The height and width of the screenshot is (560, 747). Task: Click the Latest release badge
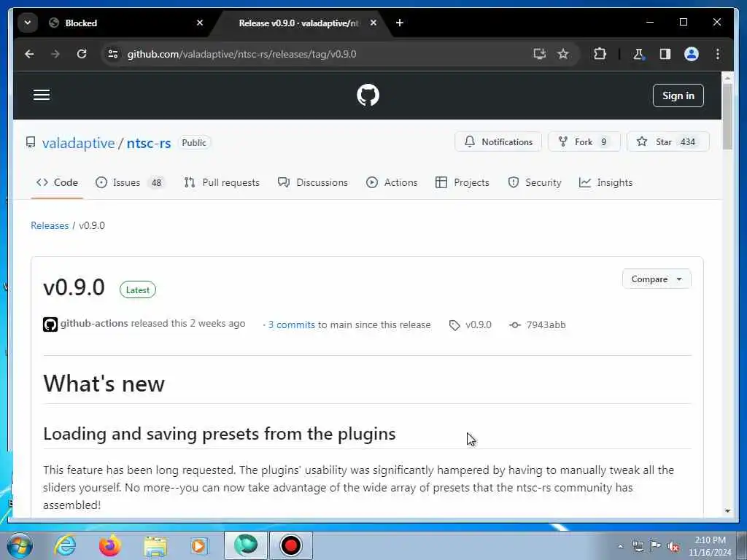point(138,290)
